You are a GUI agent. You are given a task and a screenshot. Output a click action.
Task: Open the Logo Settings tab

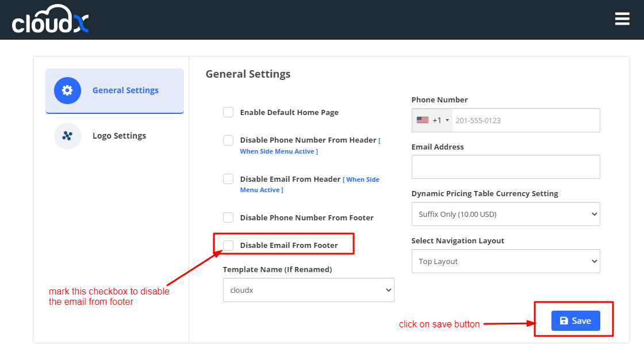(x=119, y=136)
